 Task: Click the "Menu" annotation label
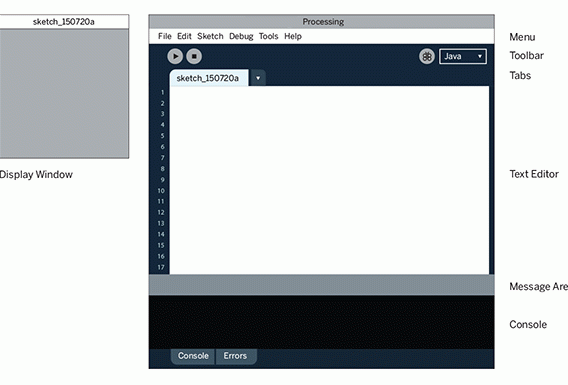point(522,37)
